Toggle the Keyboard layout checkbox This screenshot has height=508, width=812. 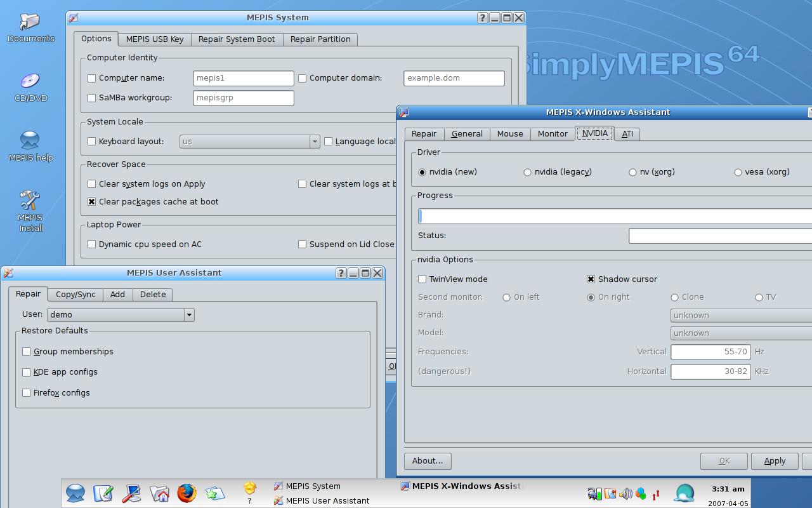click(x=92, y=142)
